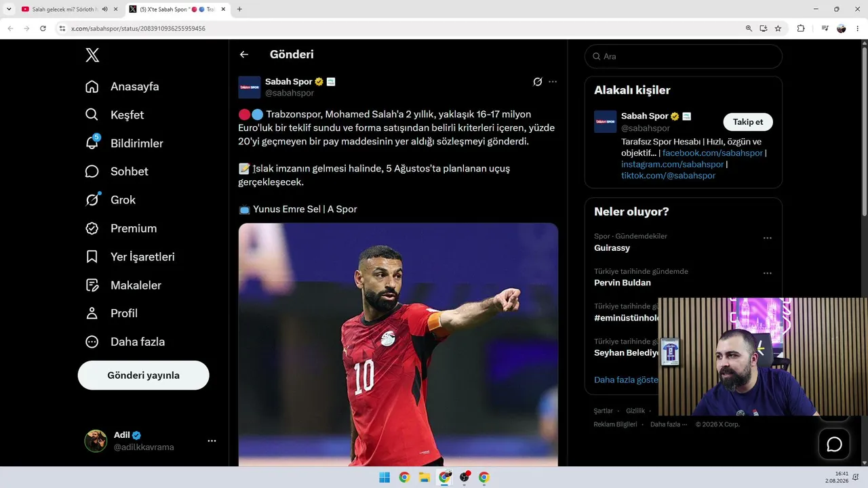Open tiktok.com/@sabahspor link
868x488 pixels.
coord(668,176)
